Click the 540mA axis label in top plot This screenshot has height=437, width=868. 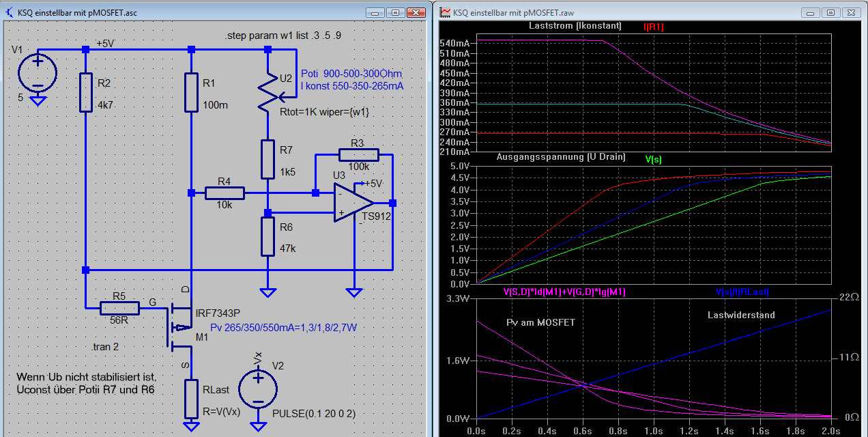click(x=459, y=43)
